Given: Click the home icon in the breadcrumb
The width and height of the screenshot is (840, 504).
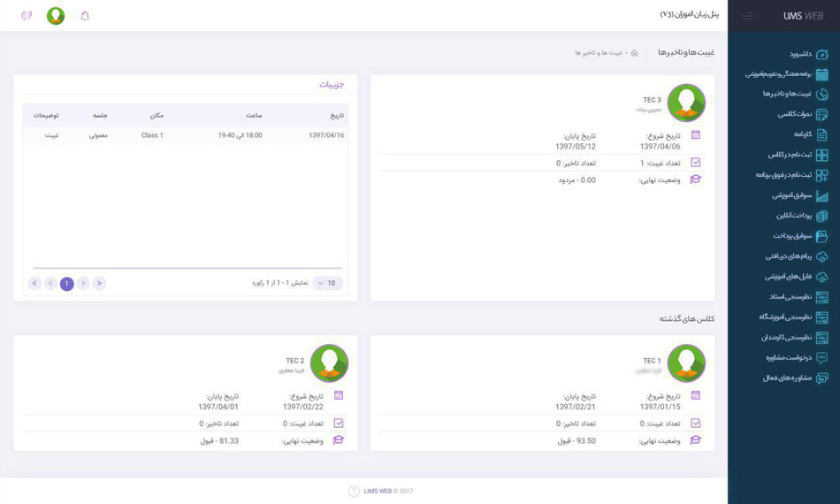Looking at the screenshot, I should [634, 53].
